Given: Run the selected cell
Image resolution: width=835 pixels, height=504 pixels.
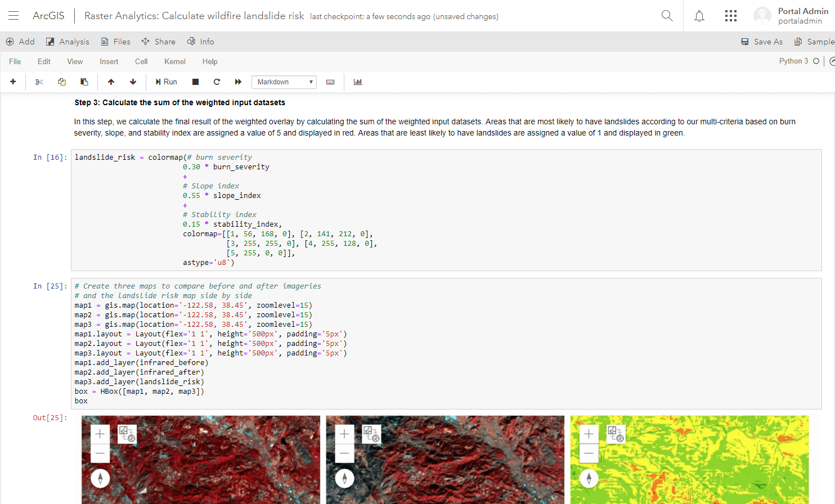Looking at the screenshot, I should point(165,82).
